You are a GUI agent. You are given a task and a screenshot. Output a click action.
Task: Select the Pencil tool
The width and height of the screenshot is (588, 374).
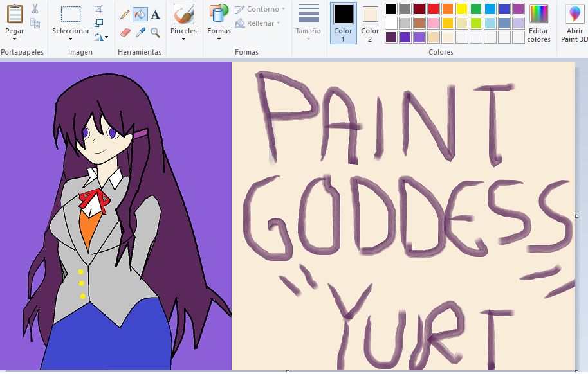124,13
